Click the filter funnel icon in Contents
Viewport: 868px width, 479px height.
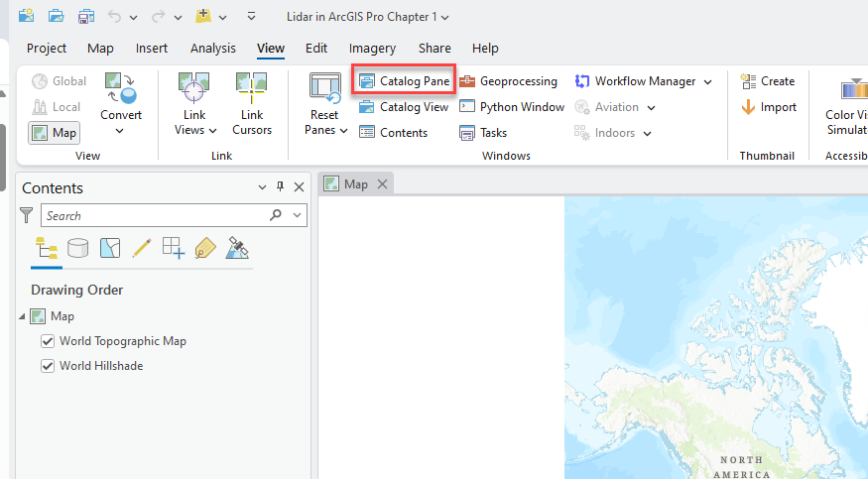pyautogui.click(x=27, y=215)
